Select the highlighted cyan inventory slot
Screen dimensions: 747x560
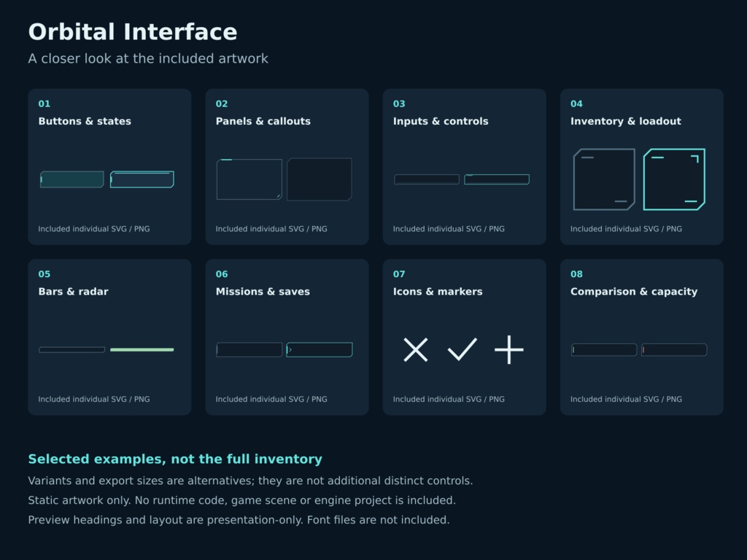(674, 179)
